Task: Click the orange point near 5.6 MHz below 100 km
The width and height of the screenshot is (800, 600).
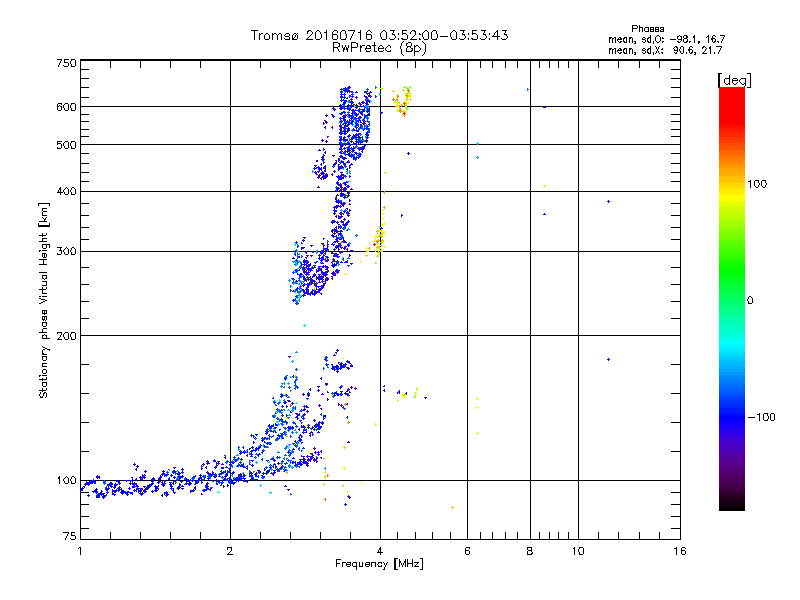Action: click(453, 508)
